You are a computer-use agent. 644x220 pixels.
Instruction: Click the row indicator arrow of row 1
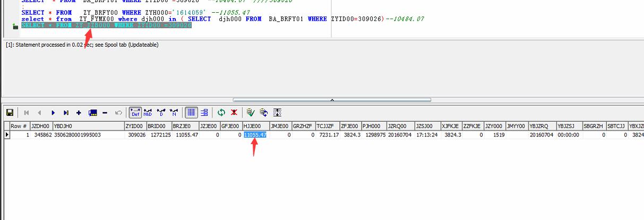7,135
